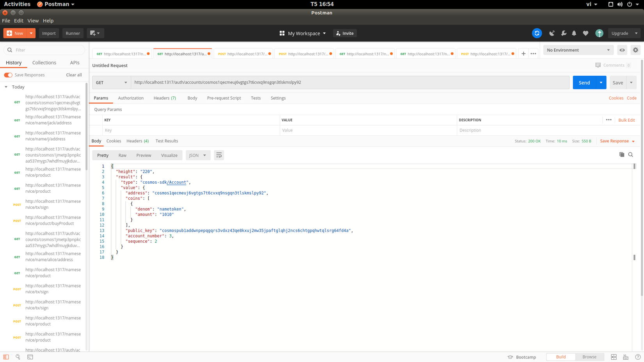This screenshot has height=362, width=644.
Task: Open the Activities overview
Action: coord(17,4)
